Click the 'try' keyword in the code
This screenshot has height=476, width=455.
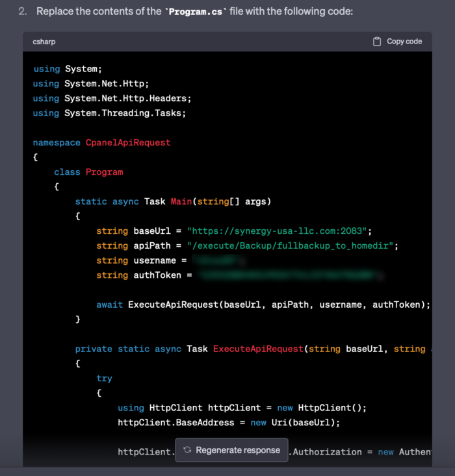tap(104, 379)
